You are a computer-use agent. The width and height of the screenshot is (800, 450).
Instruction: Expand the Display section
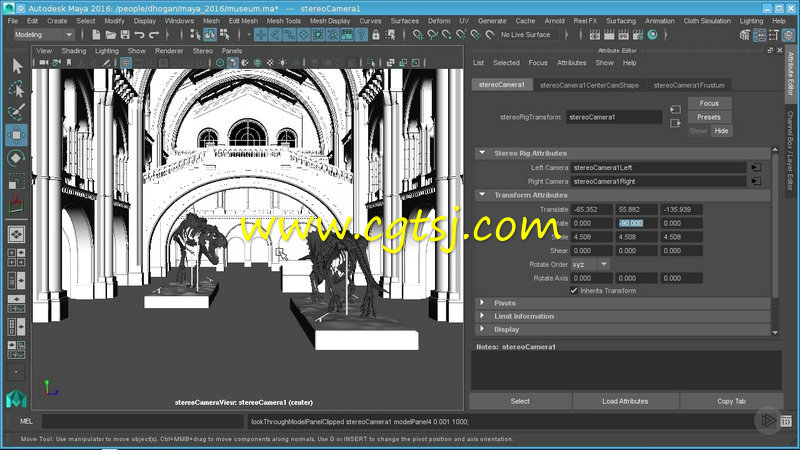point(482,330)
